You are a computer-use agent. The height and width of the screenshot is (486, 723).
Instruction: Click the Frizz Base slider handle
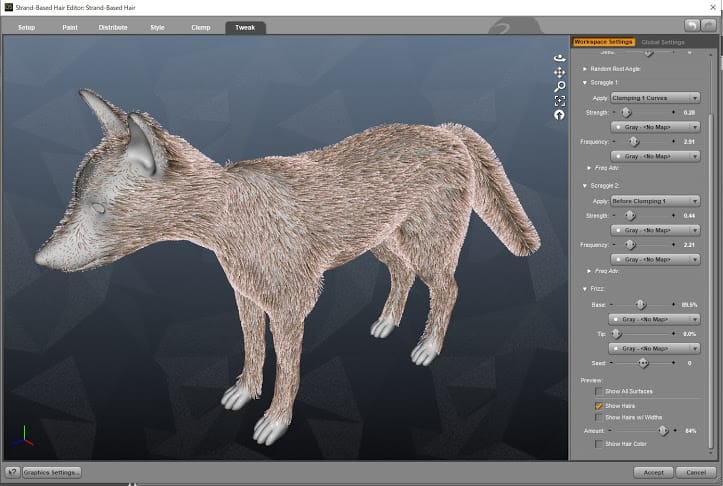(640, 304)
